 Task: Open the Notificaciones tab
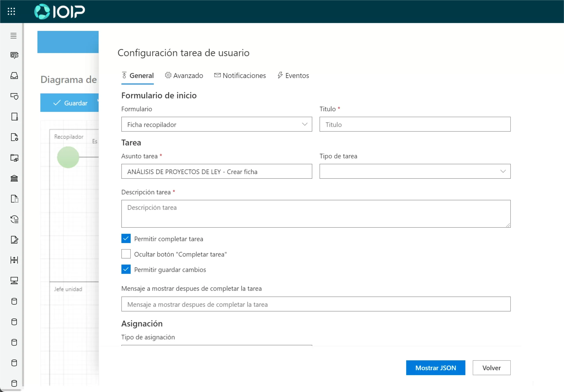click(240, 75)
